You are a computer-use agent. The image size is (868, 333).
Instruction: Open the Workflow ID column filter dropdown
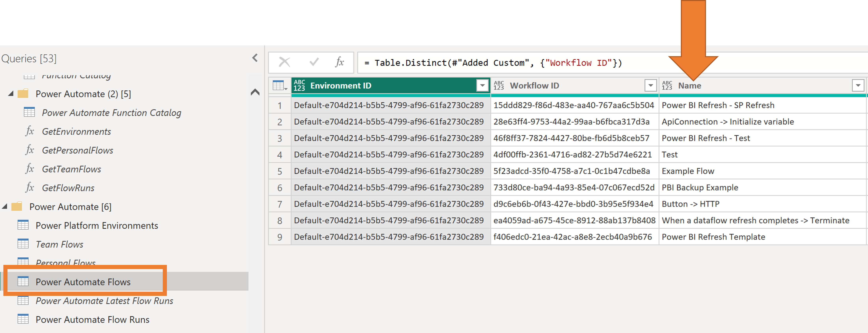pos(650,86)
